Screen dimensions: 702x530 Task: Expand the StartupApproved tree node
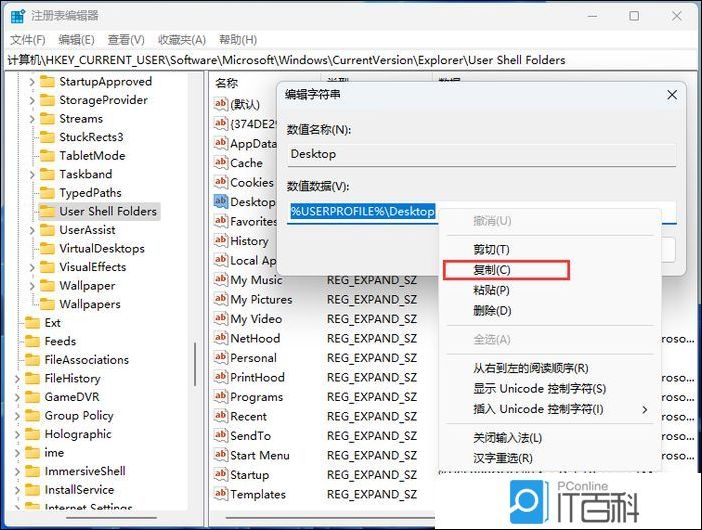32,82
